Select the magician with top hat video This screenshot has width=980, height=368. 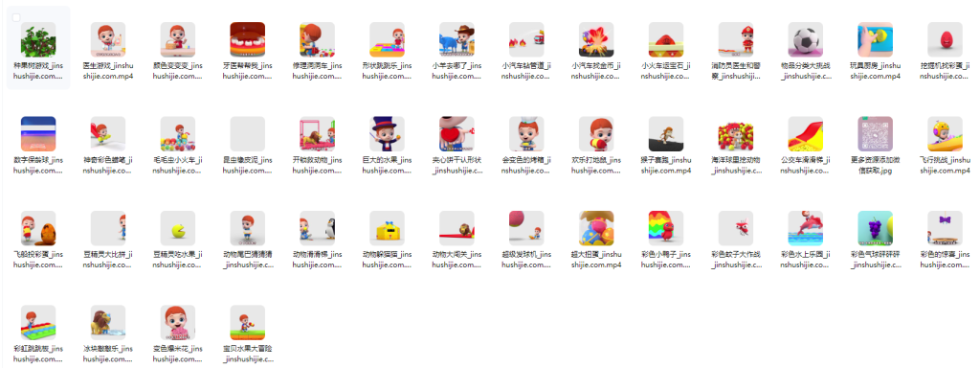point(387,134)
